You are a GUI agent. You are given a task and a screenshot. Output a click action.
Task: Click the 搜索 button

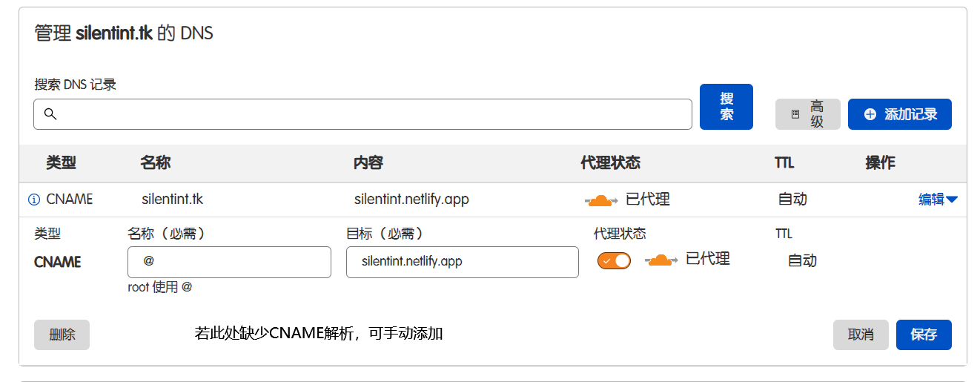[x=726, y=107]
